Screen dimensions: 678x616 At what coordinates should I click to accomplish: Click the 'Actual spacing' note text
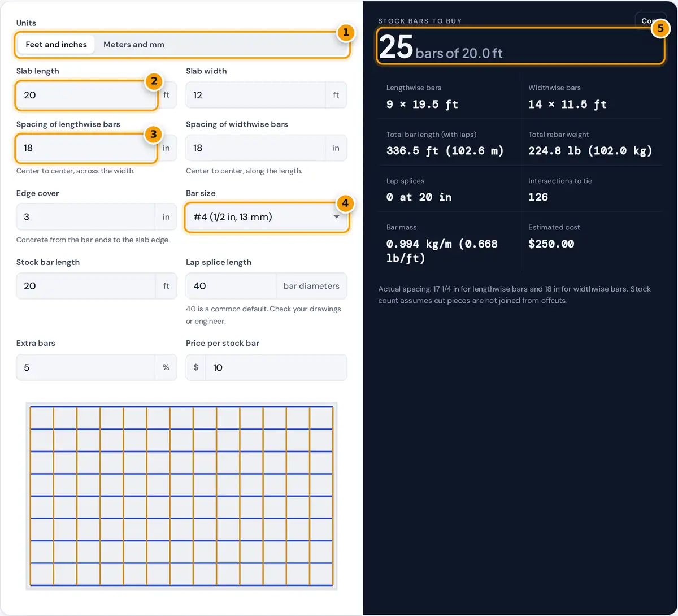coord(515,294)
